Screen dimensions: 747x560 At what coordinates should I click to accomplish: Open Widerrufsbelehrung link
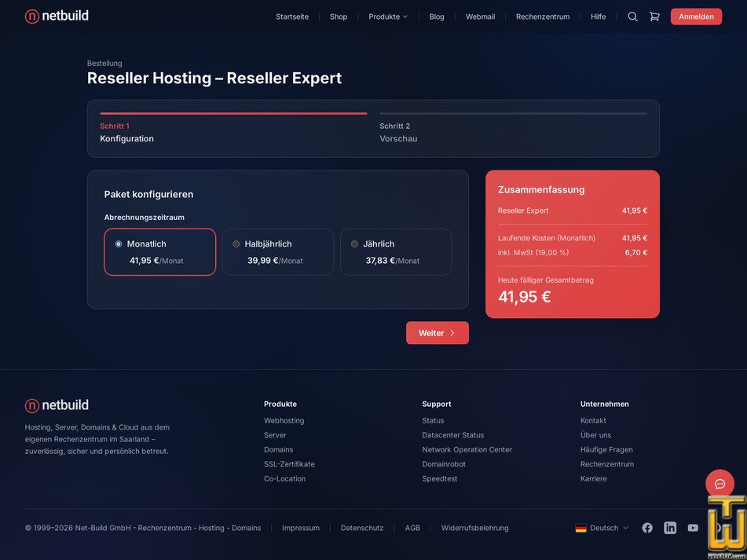click(474, 528)
